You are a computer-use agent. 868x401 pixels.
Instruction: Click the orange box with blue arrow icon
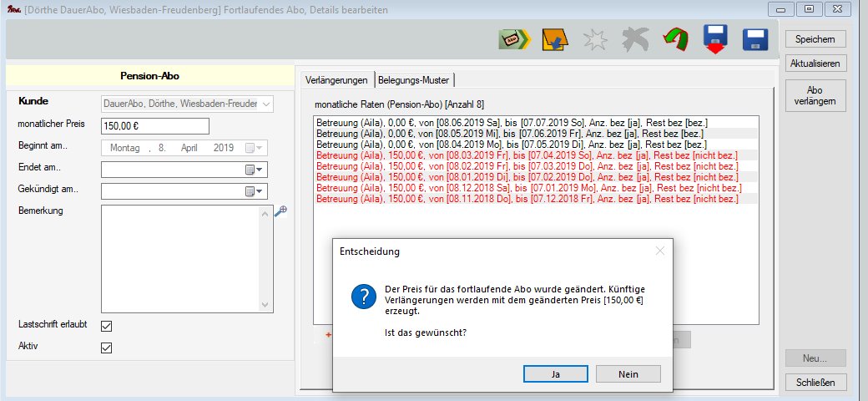[553, 39]
